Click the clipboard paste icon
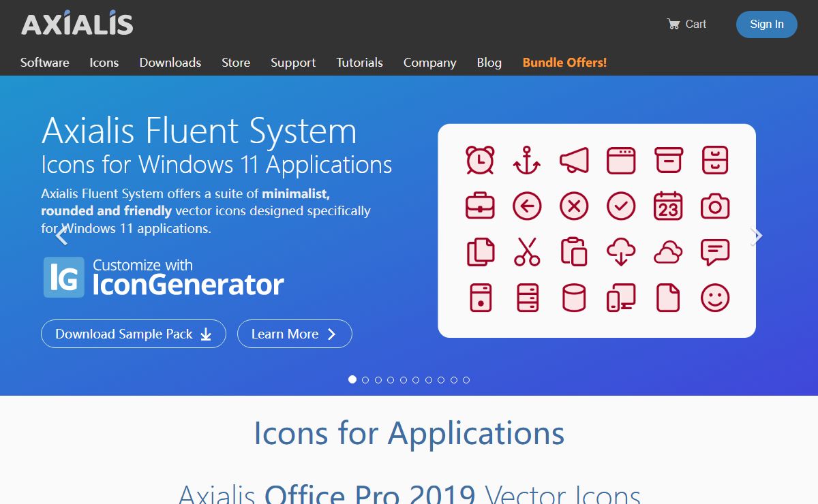The image size is (818, 504). tap(574, 251)
